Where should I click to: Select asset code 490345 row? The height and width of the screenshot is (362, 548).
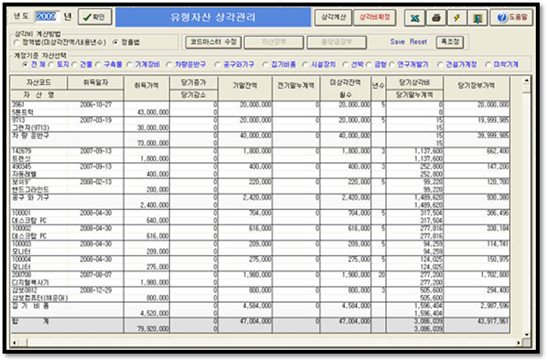[260, 170]
